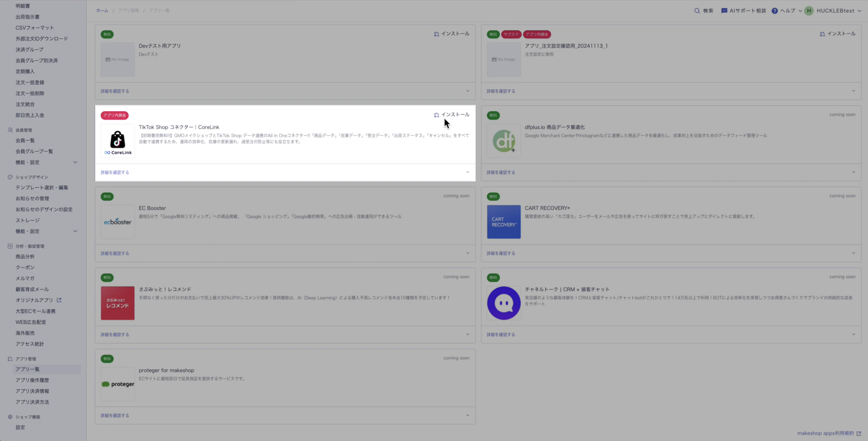Expand details chevron on TikTok Shop card
Viewport: 868px width, 441px height.
click(x=468, y=172)
